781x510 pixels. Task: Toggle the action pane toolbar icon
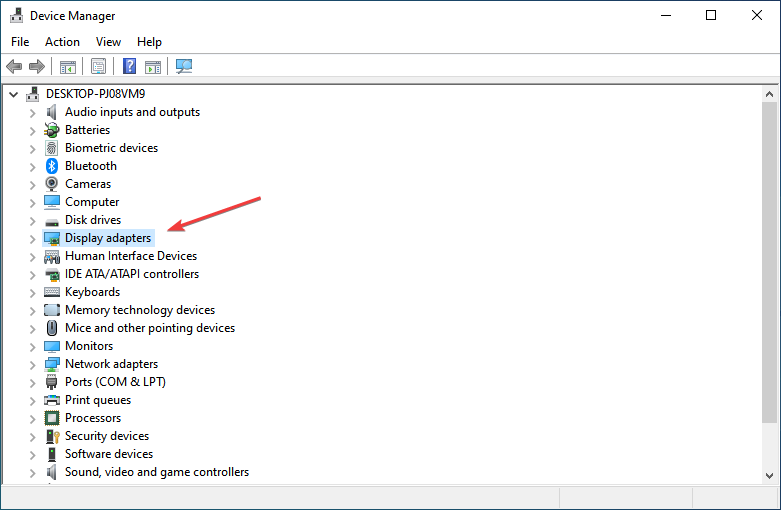(153, 66)
